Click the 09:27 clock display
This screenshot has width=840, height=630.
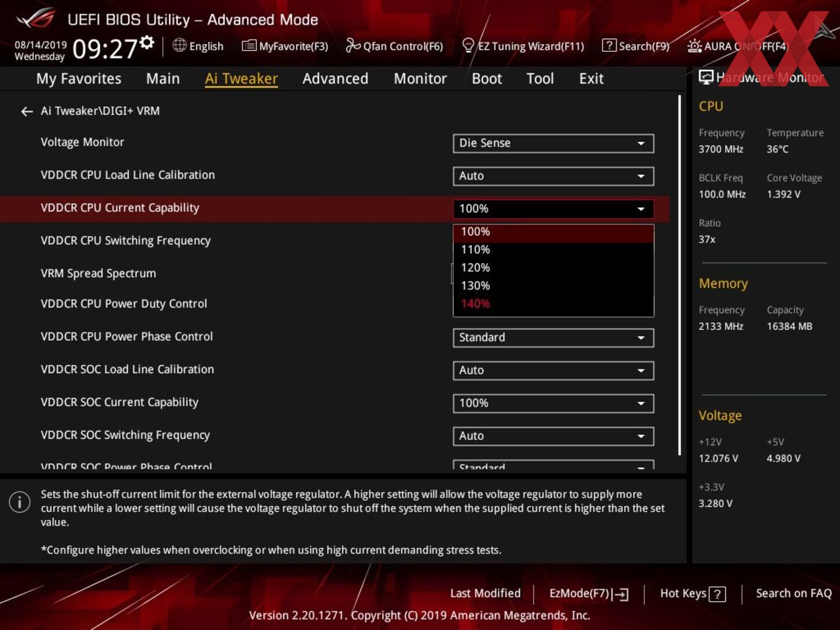tap(105, 49)
